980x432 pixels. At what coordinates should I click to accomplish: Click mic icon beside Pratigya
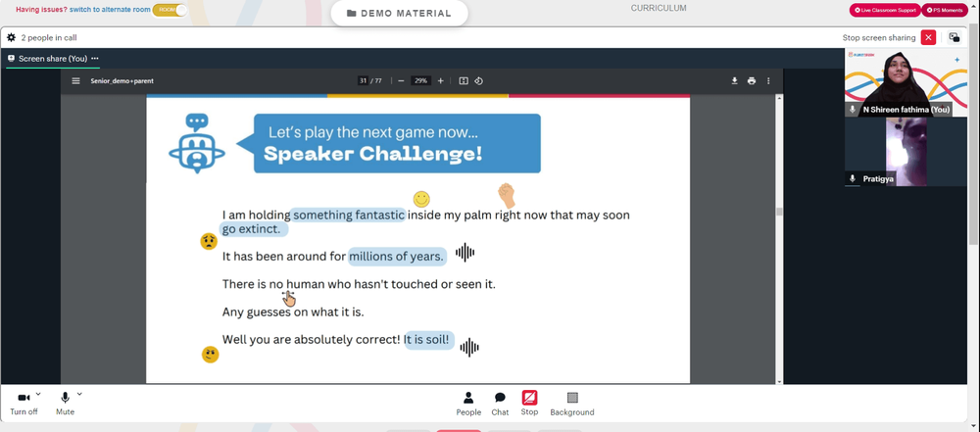853,179
